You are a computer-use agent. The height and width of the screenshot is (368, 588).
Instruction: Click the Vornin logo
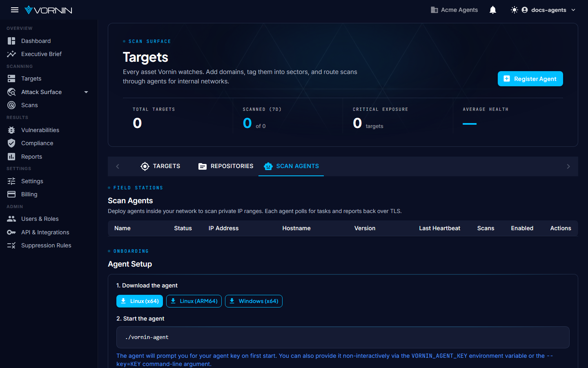pyautogui.click(x=48, y=10)
